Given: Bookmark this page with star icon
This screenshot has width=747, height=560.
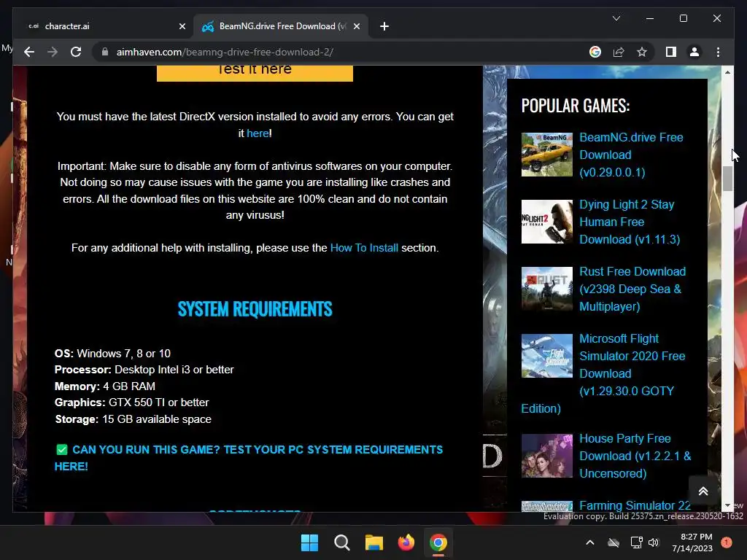Looking at the screenshot, I should point(642,52).
